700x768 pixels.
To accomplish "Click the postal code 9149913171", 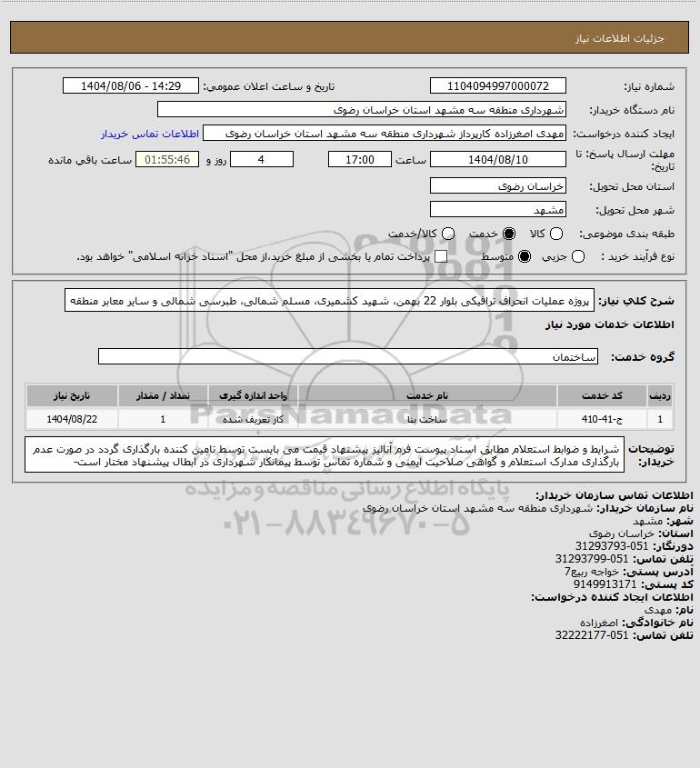I will [605, 583].
